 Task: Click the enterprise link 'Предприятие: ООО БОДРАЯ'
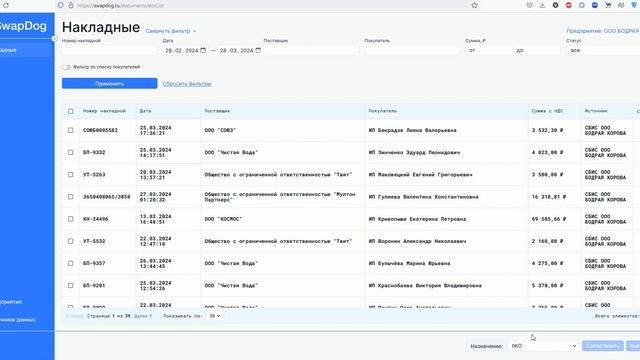[x=602, y=31]
